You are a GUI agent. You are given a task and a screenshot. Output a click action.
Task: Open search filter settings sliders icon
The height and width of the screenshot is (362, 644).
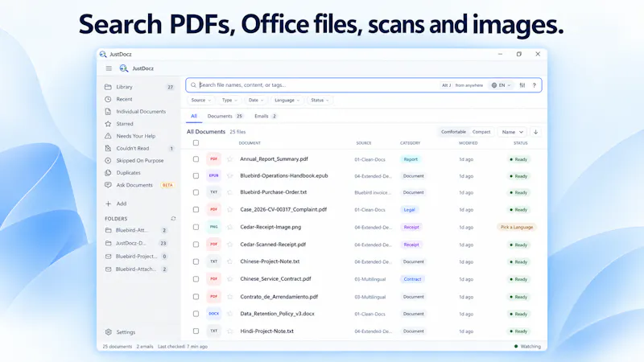point(522,85)
